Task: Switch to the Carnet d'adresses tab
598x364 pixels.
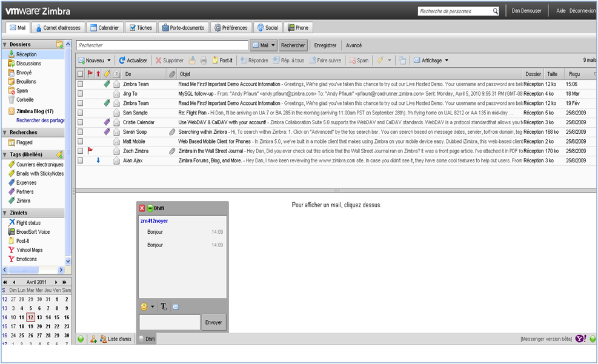Action: point(58,27)
